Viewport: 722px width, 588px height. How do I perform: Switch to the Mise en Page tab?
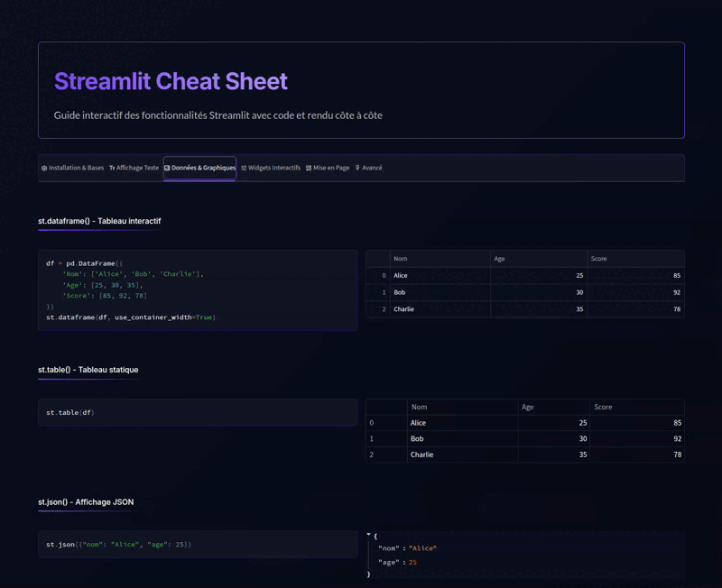click(331, 168)
